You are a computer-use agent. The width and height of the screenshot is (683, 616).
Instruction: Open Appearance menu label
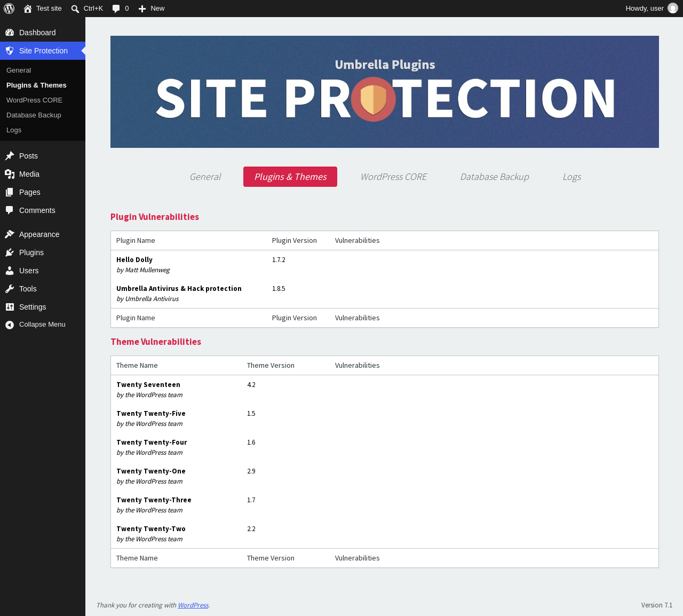coord(39,234)
